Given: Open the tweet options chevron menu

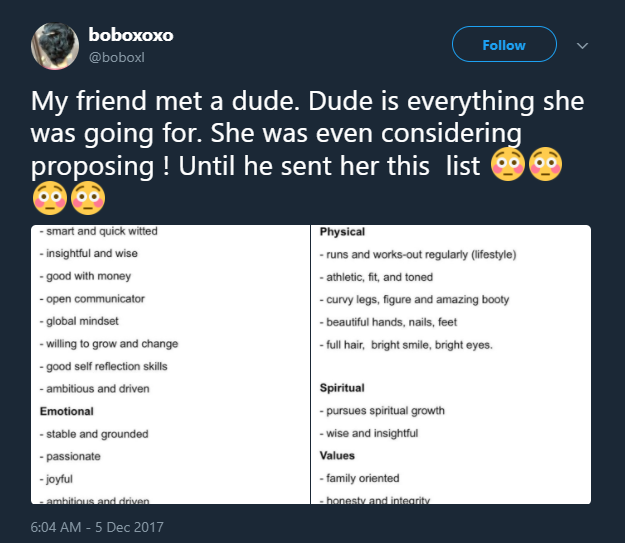Looking at the screenshot, I should tap(583, 45).
